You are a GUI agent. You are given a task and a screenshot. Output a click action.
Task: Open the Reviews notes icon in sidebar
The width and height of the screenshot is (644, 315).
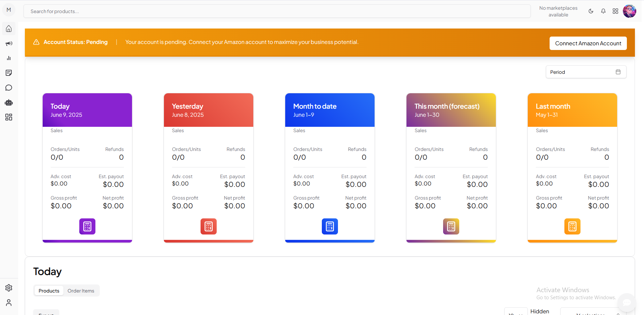pos(9,73)
